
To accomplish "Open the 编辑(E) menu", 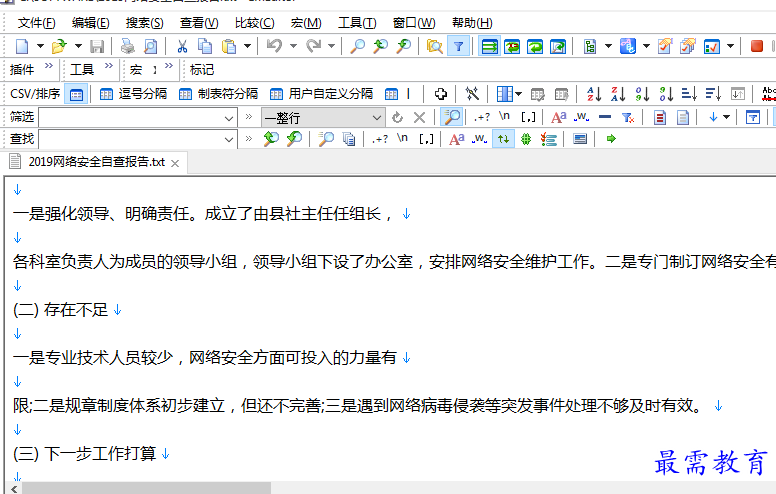I will point(91,23).
